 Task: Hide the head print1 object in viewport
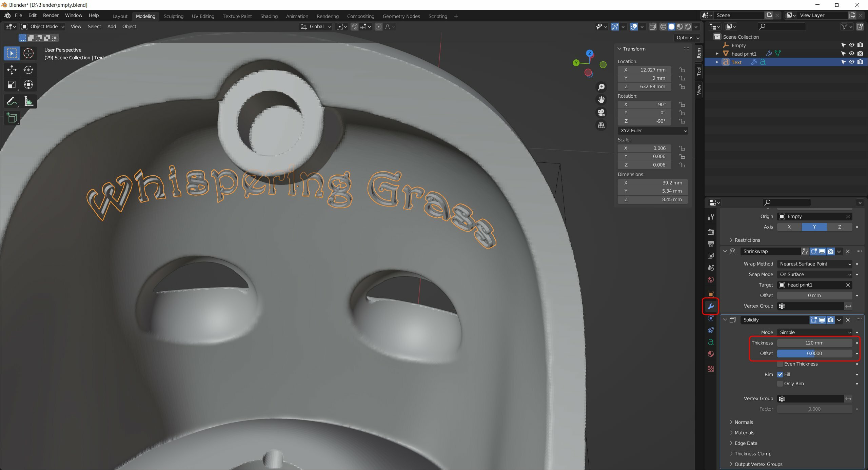852,54
